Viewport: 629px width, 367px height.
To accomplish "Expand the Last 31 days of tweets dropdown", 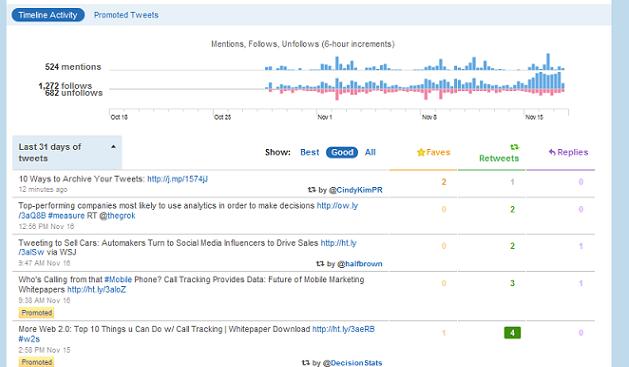I will click(x=67, y=152).
